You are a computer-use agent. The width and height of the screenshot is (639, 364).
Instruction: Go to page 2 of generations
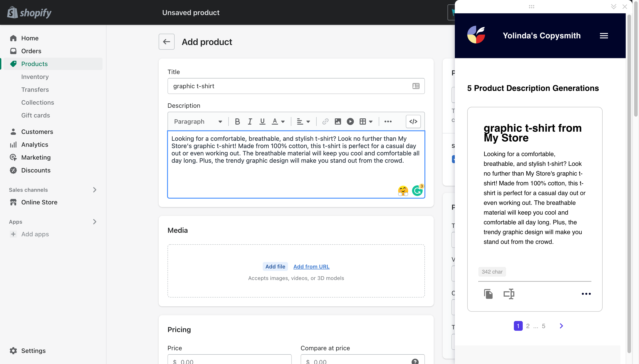(x=528, y=326)
